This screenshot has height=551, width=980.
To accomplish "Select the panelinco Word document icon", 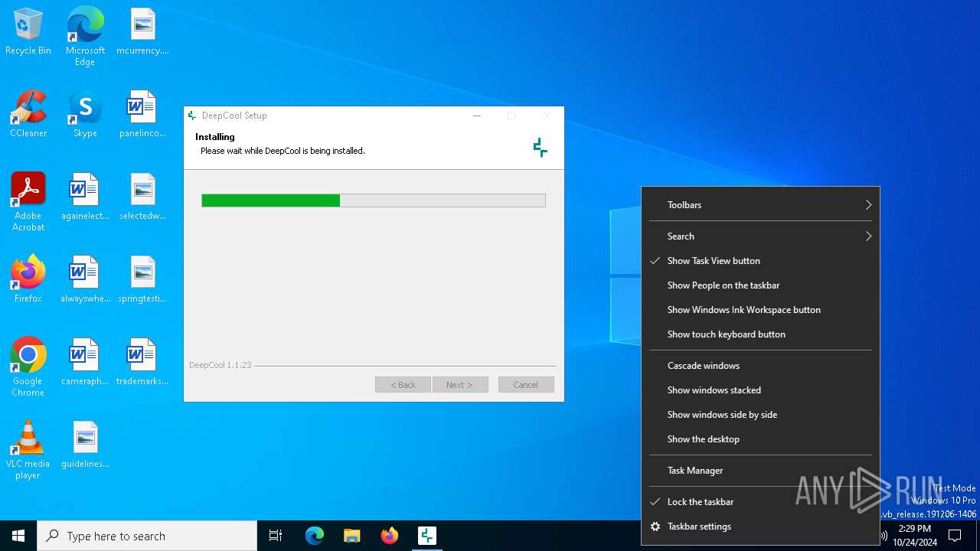I will pyautogui.click(x=142, y=115).
